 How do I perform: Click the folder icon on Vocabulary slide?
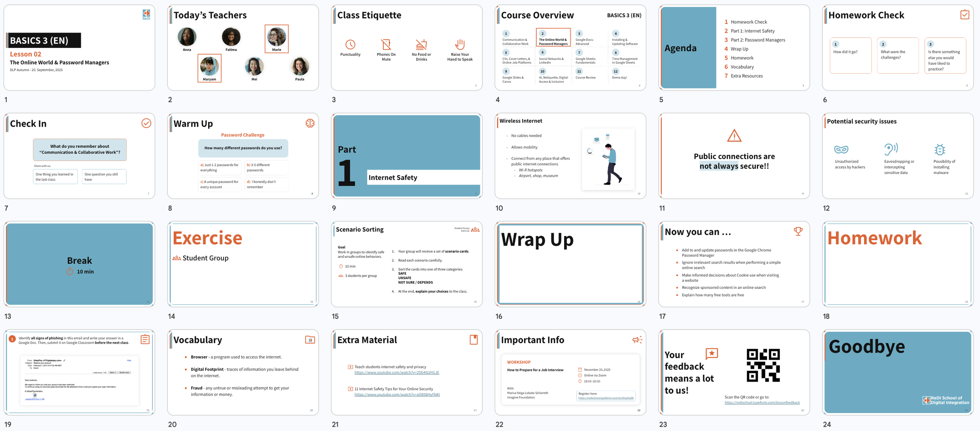[x=310, y=340]
